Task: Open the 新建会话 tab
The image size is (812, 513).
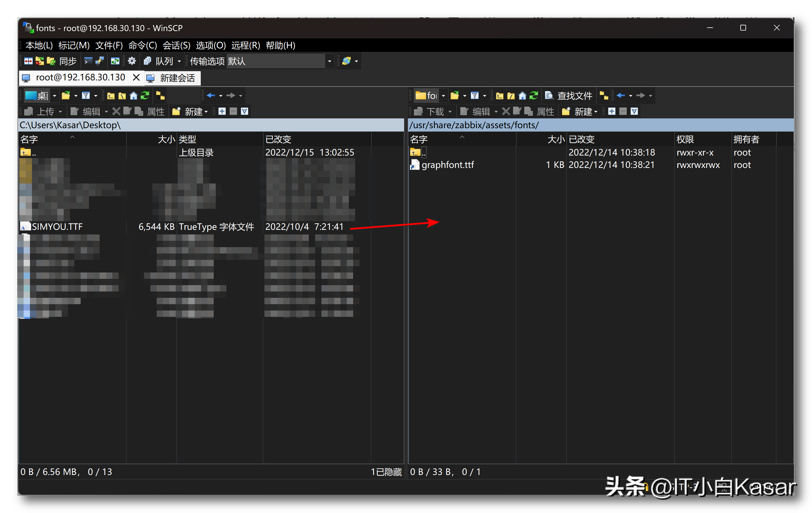Action: pyautogui.click(x=172, y=78)
